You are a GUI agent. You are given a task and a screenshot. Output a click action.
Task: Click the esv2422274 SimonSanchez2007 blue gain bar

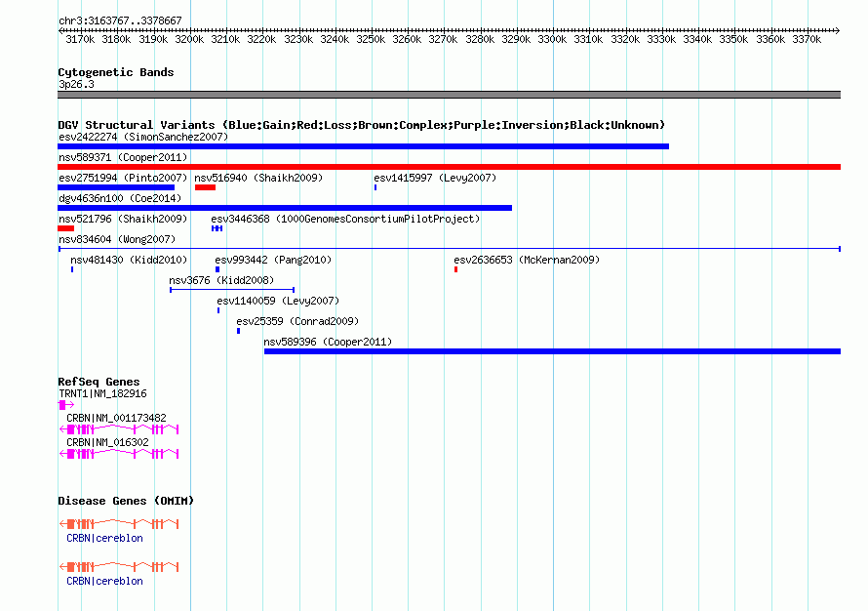coord(363,146)
